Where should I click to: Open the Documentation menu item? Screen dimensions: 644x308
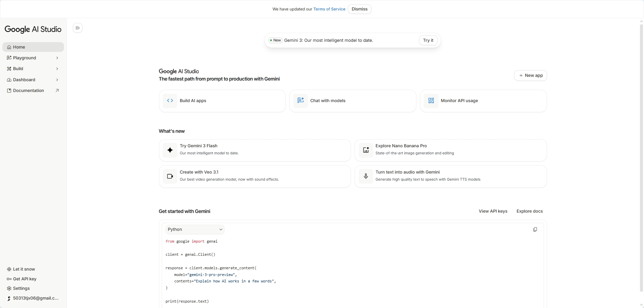click(33, 91)
